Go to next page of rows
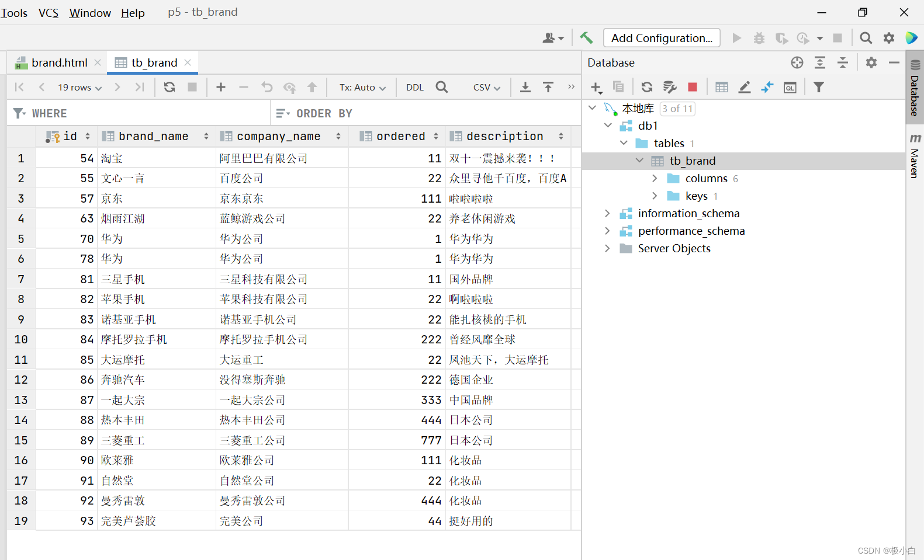 tap(117, 87)
